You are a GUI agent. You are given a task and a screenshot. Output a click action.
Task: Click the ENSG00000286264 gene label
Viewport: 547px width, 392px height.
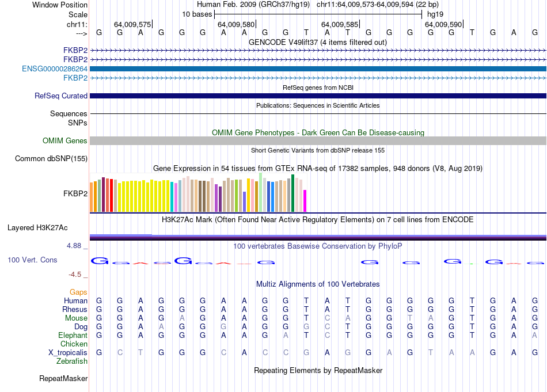pyautogui.click(x=55, y=68)
